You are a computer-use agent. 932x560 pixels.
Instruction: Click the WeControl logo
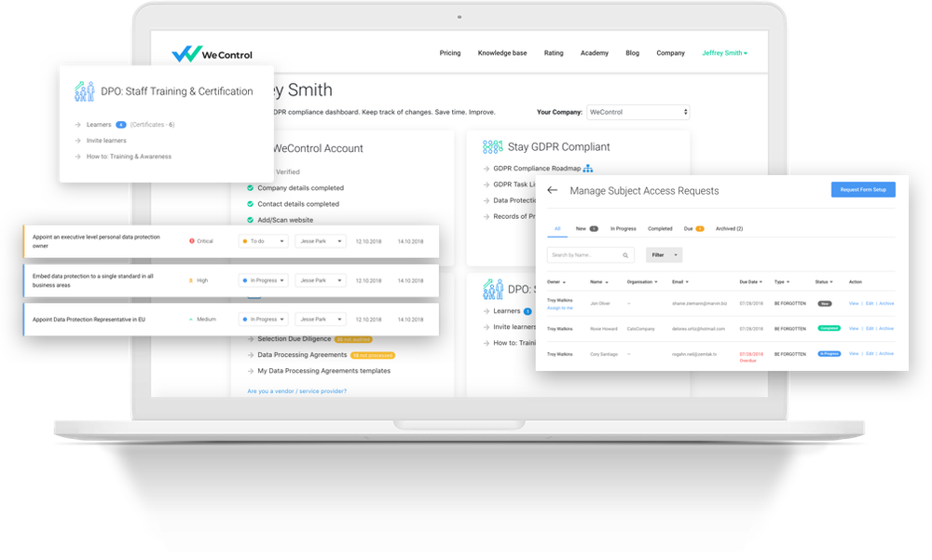point(212,53)
